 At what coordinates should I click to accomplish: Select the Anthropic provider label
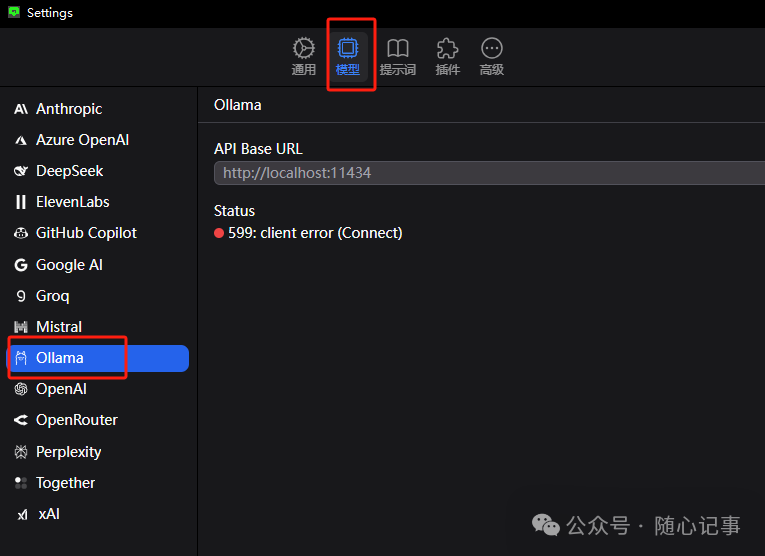(69, 109)
